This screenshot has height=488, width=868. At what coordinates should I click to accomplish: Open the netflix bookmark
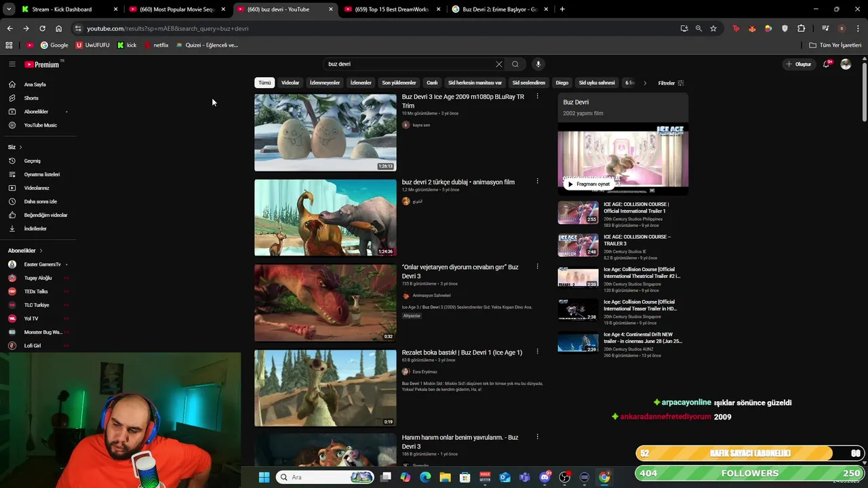click(157, 45)
